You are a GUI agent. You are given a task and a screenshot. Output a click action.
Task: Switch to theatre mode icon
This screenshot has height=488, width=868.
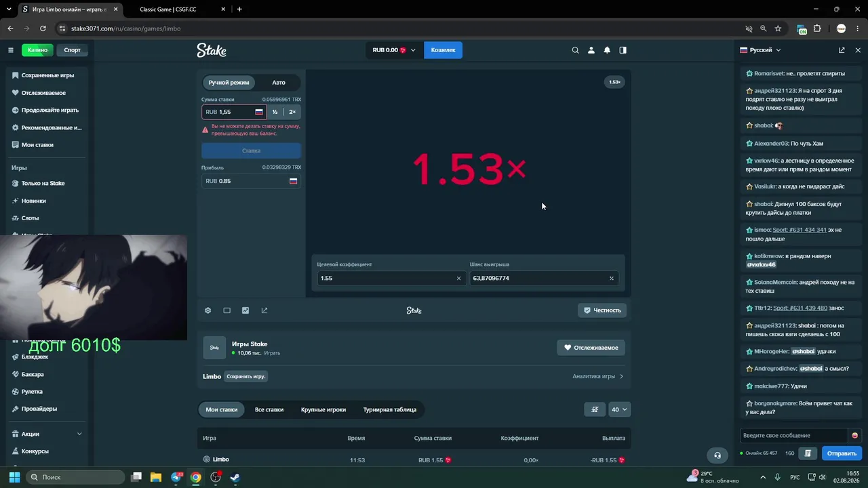click(227, 310)
